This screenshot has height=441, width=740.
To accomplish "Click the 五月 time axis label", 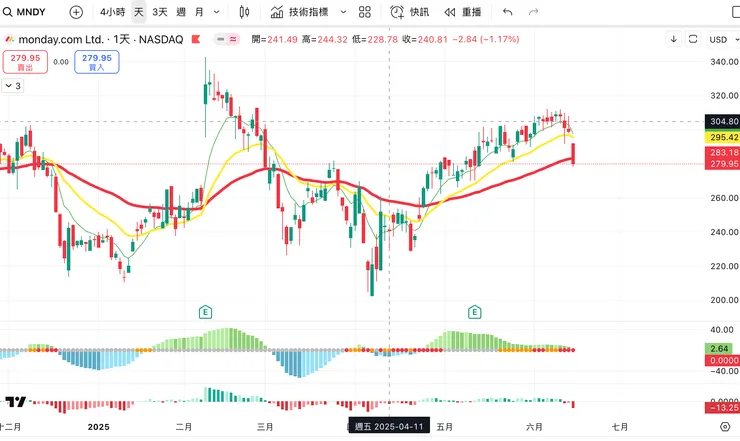I will click(x=445, y=427).
